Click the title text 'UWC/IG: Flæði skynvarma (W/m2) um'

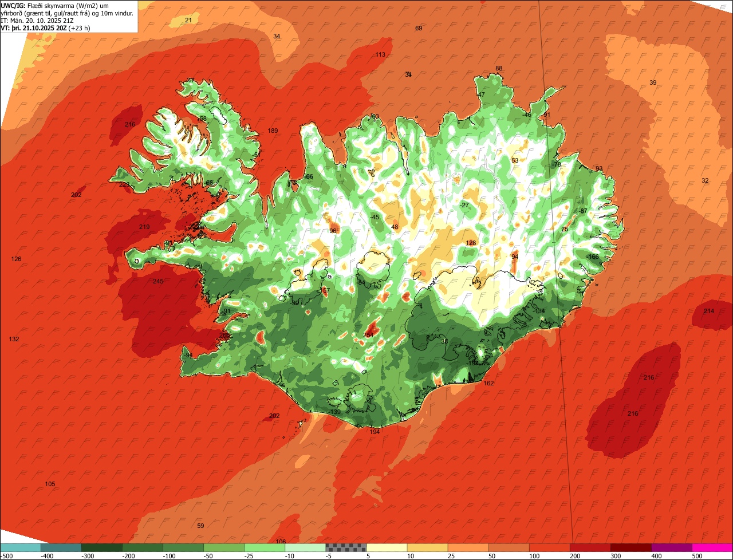[x=55, y=5]
